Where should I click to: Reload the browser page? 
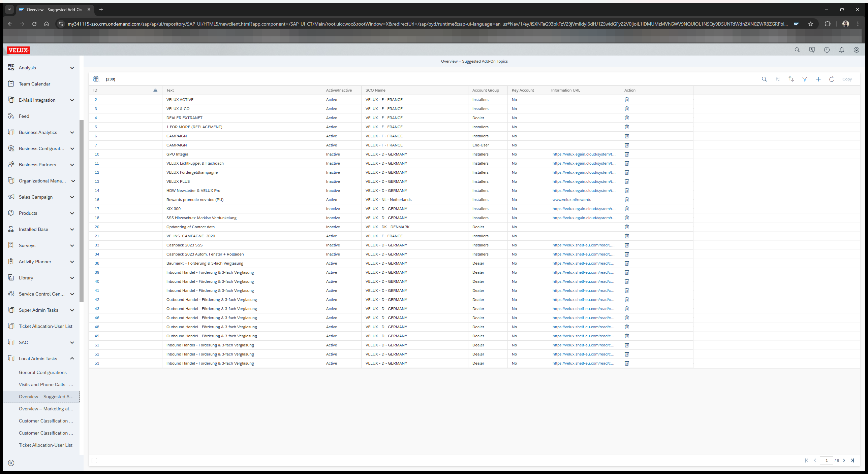[x=34, y=24]
